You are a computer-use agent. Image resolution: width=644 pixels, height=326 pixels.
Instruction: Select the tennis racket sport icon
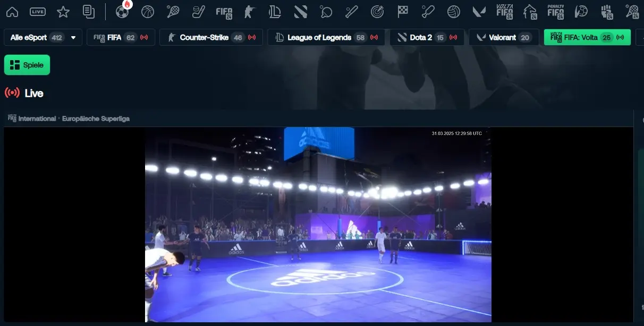(173, 11)
